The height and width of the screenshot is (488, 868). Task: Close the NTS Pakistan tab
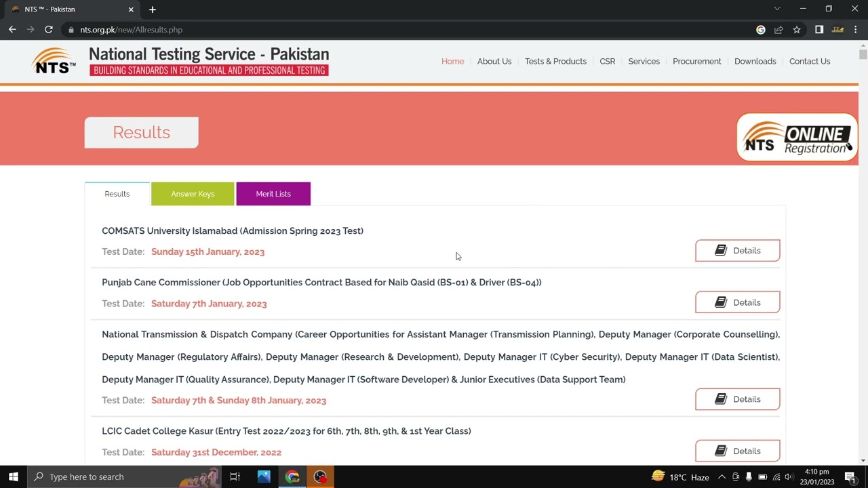coord(132,9)
